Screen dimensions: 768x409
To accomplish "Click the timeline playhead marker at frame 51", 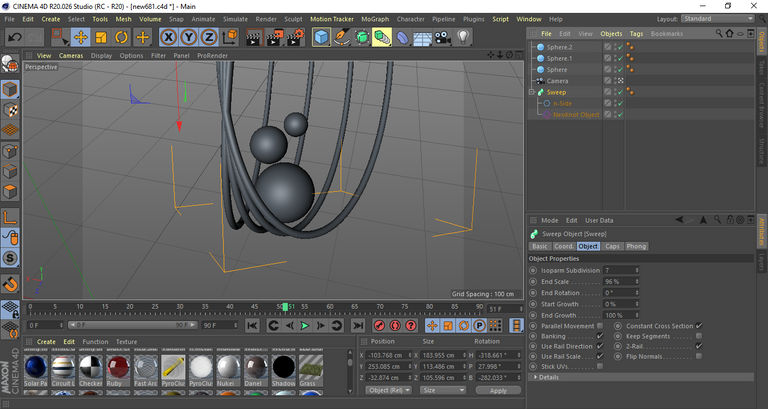I will click(285, 307).
